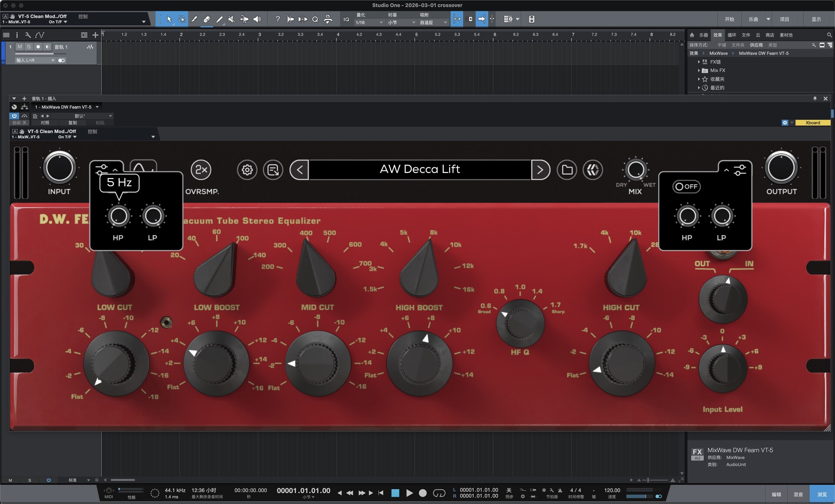835x504 pixels.
Task: Mute track 1 with M button
Action: pyautogui.click(x=20, y=47)
